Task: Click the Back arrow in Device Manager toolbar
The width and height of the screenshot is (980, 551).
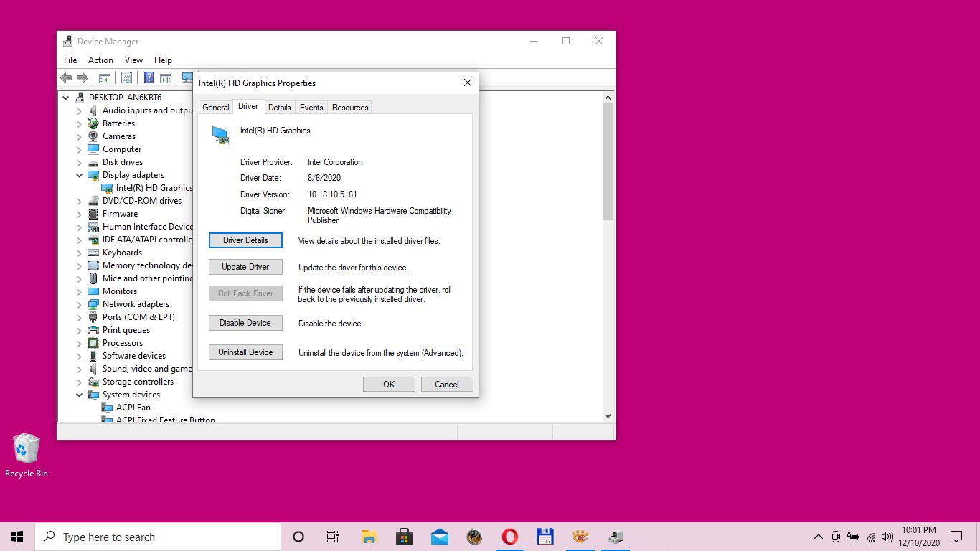Action: pos(66,78)
